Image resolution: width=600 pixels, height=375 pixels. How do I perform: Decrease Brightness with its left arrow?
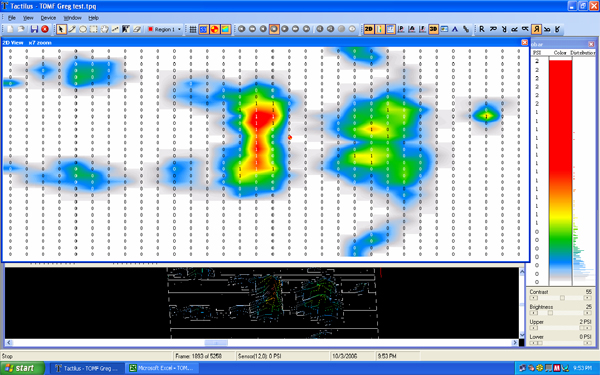click(533, 313)
